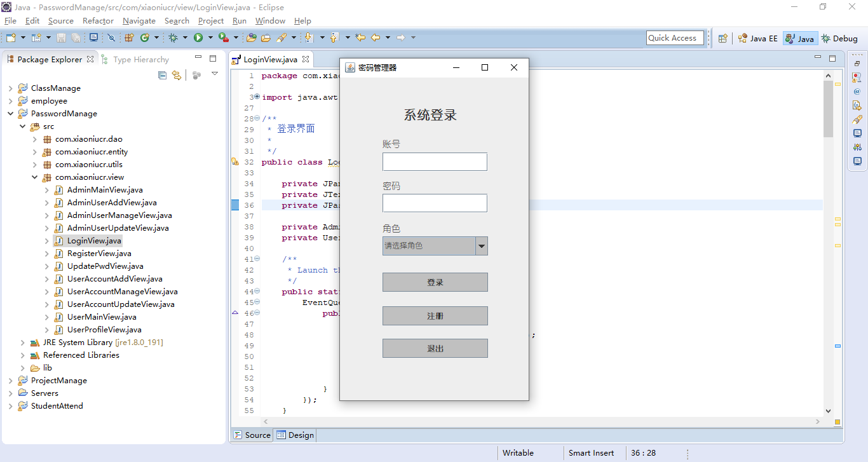The width and height of the screenshot is (868, 462).
Task: Open the Debug button dropdown arrow
Action: tap(185, 37)
